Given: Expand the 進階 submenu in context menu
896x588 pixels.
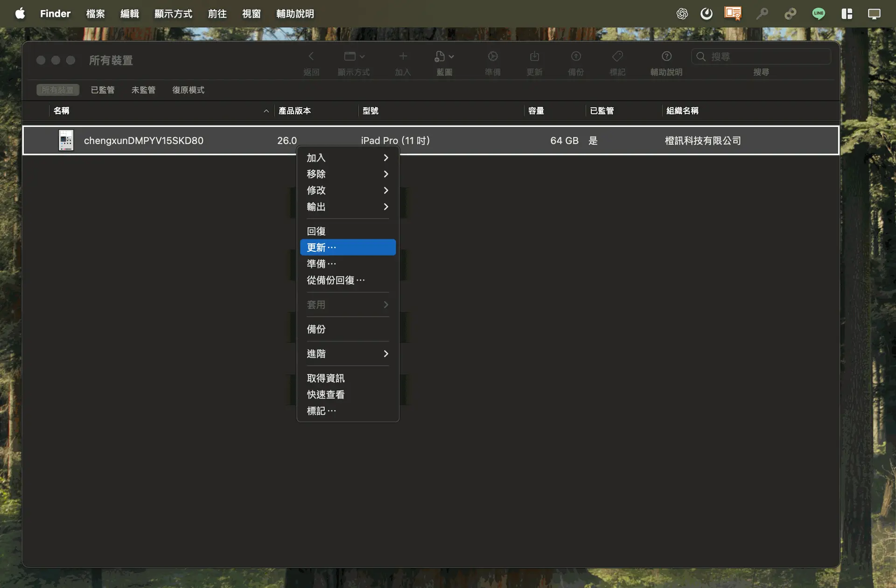Looking at the screenshot, I should coord(348,354).
